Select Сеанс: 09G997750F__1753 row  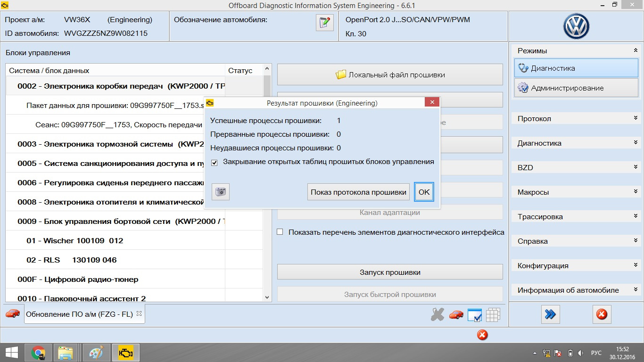[x=134, y=125]
